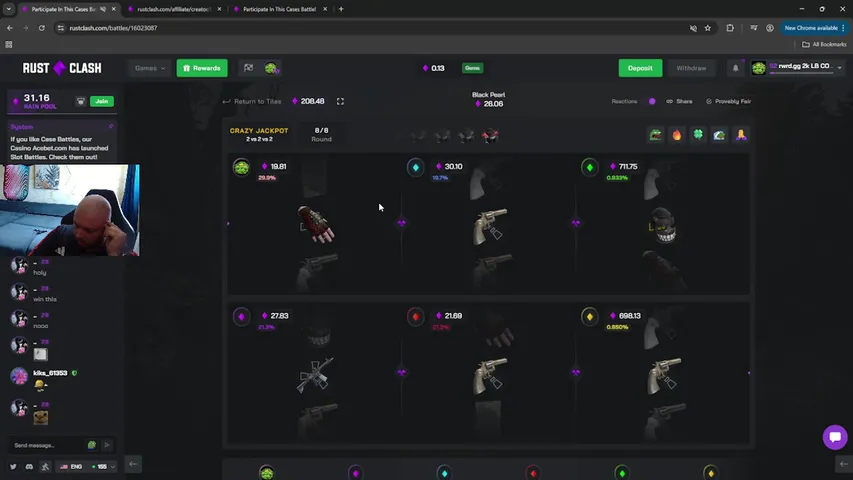Open the chat rules gavel icon
Screen dimensions: 853x480
tap(45, 466)
